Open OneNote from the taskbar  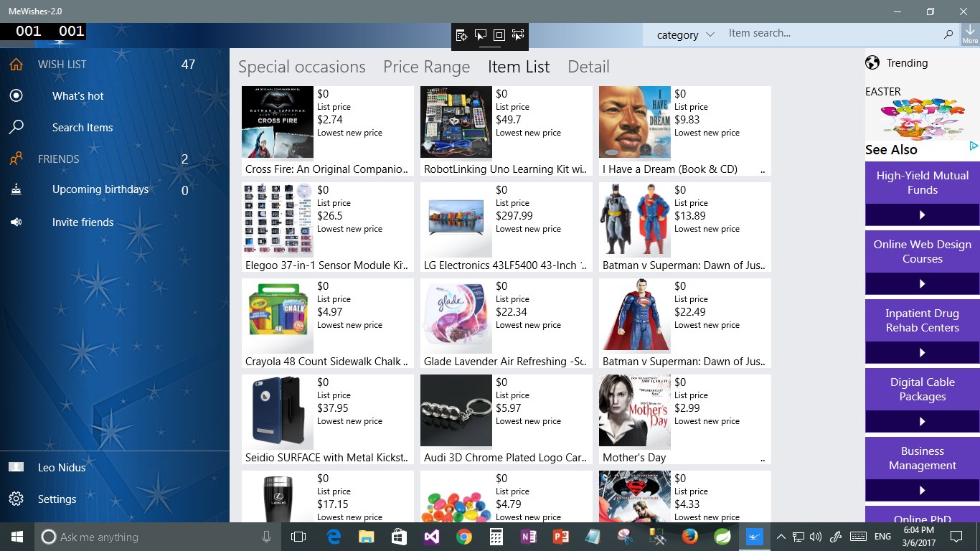[x=529, y=537]
